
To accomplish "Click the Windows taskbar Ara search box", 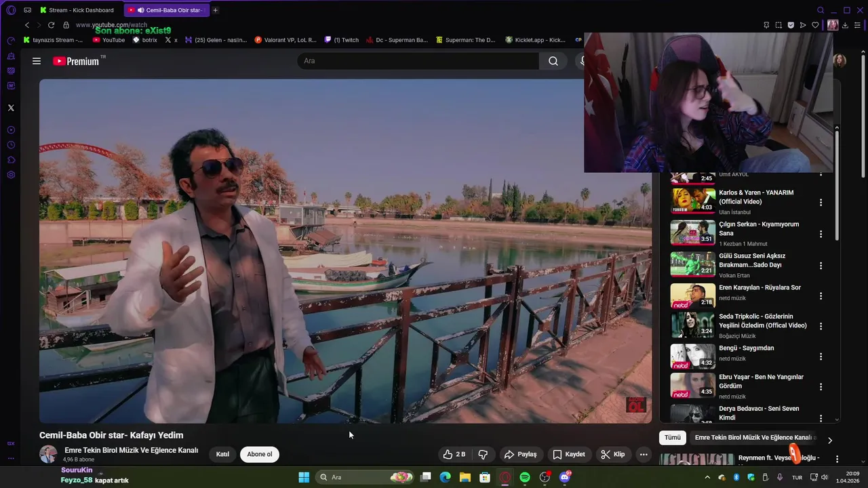I will coord(366,477).
